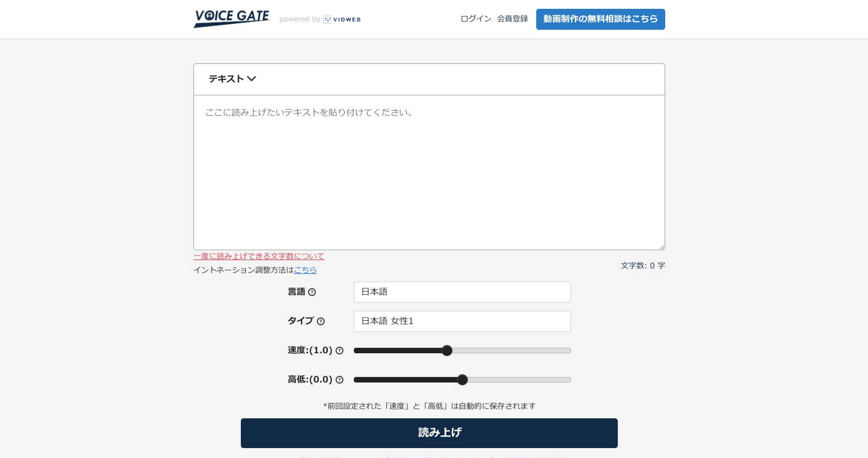Click the 速度 slider handle
The width and height of the screenshot is (868, 458).
[447, 351]
